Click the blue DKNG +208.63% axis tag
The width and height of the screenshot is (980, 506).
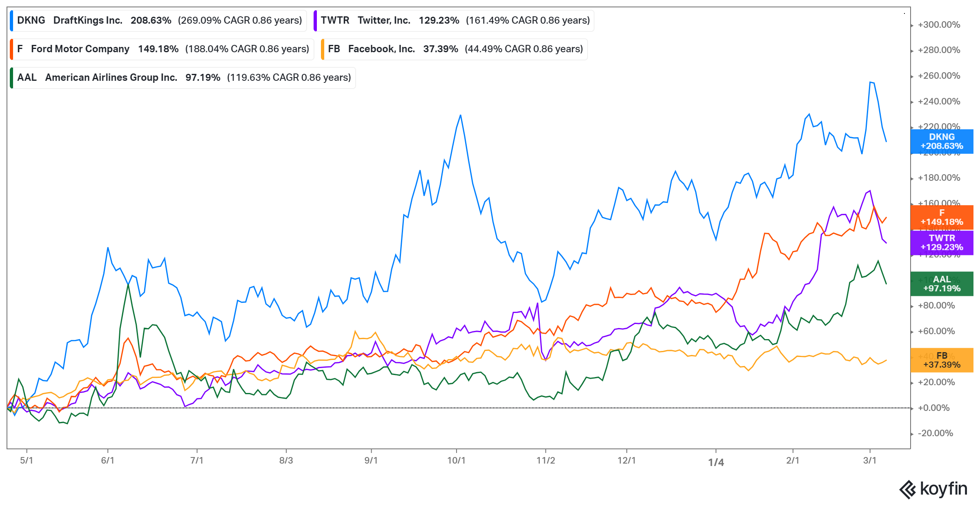942,142
